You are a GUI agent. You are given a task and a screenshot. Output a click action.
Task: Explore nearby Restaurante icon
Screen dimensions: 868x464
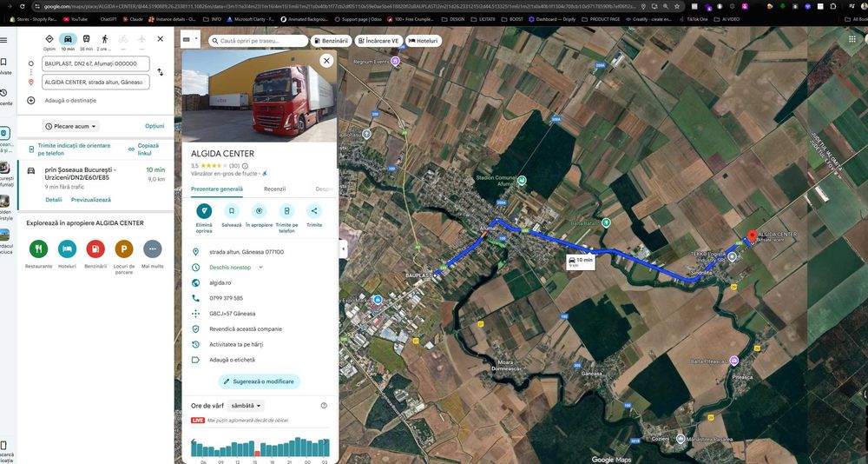(38, 249)
